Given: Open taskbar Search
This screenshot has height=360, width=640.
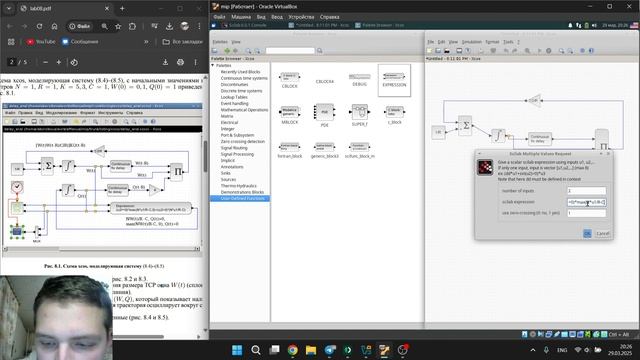Looking at the screenshot, I should 256,350.
